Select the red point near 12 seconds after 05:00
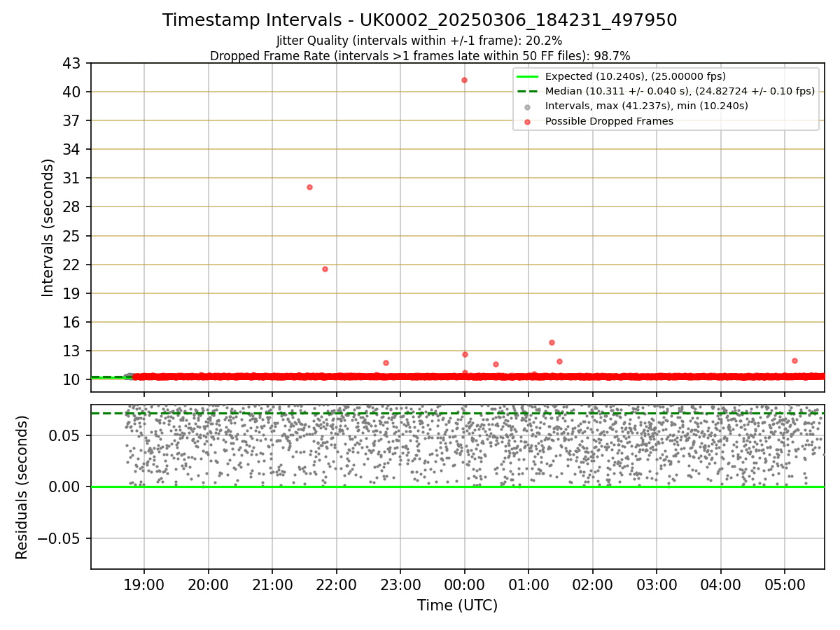 pos(794,360)
